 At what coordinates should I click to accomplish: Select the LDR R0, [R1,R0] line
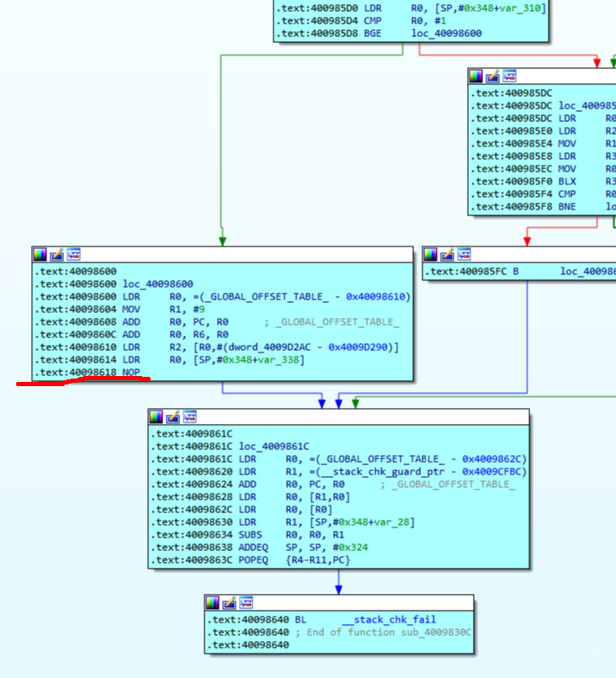[251, 497]
